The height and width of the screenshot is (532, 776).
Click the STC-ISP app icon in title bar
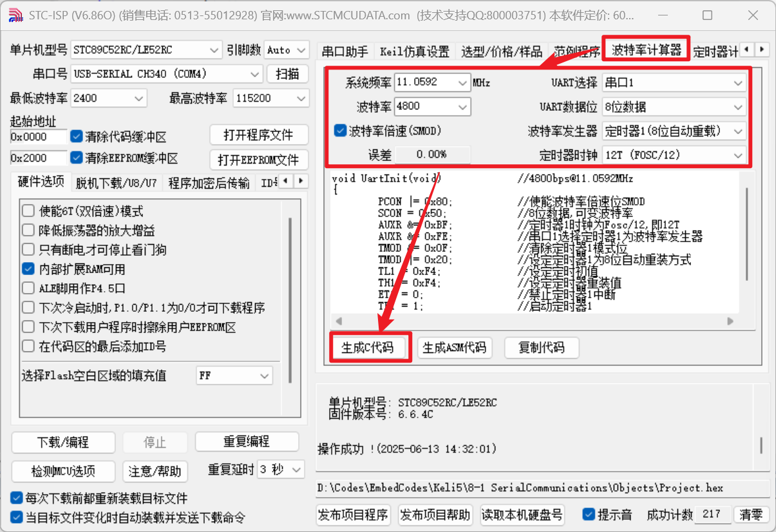click(x=16, y=15)
